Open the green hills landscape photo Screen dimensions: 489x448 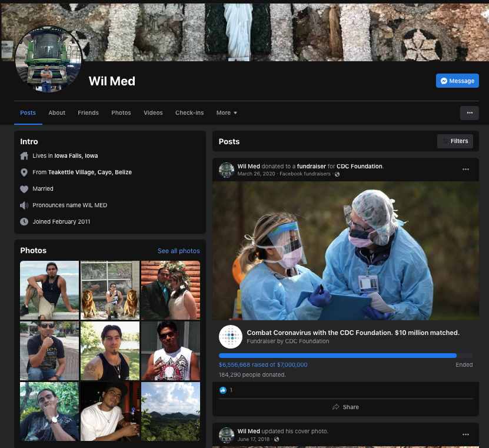tap(171, 412)
